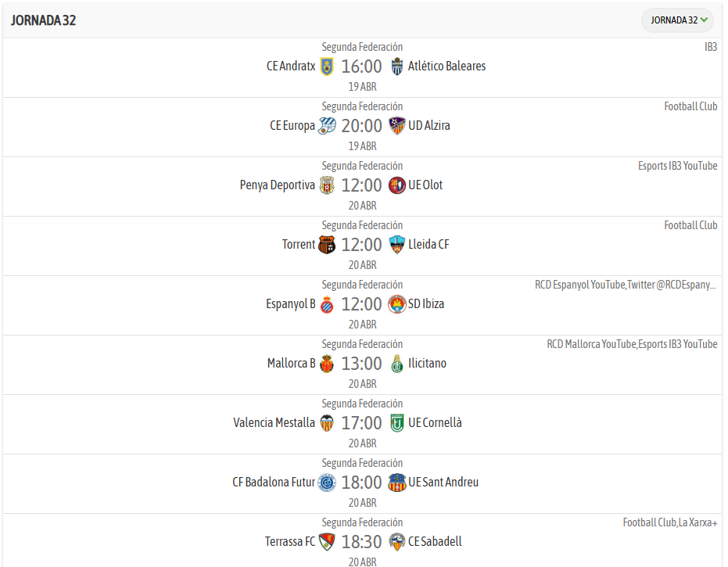Click the UE Sant Andreu crest
Image resolution: width=728 pixels, height=567 pixels.
(x=397, y=483)
